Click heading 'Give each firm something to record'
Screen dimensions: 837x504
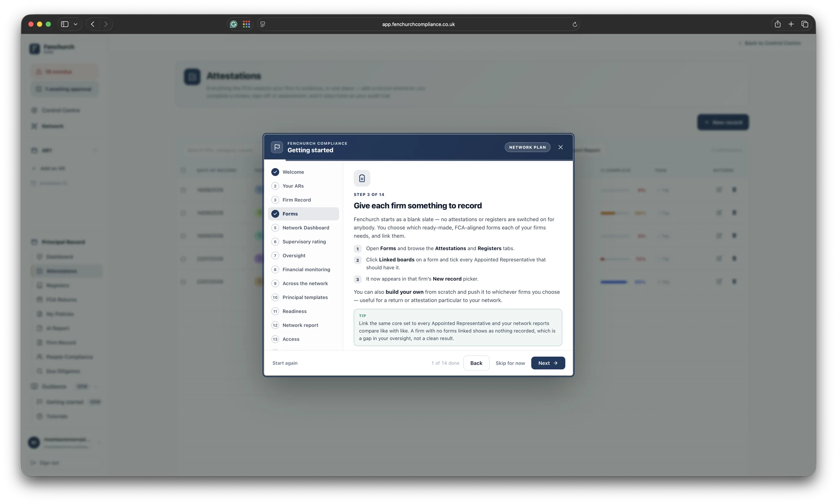[x=418, y=206]
